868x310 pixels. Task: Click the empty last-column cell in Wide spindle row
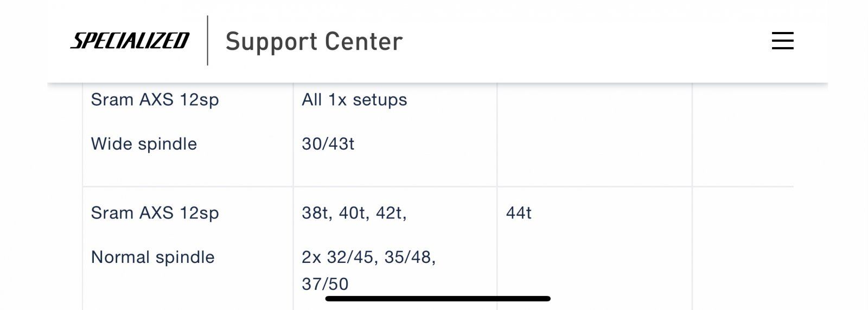742,135
